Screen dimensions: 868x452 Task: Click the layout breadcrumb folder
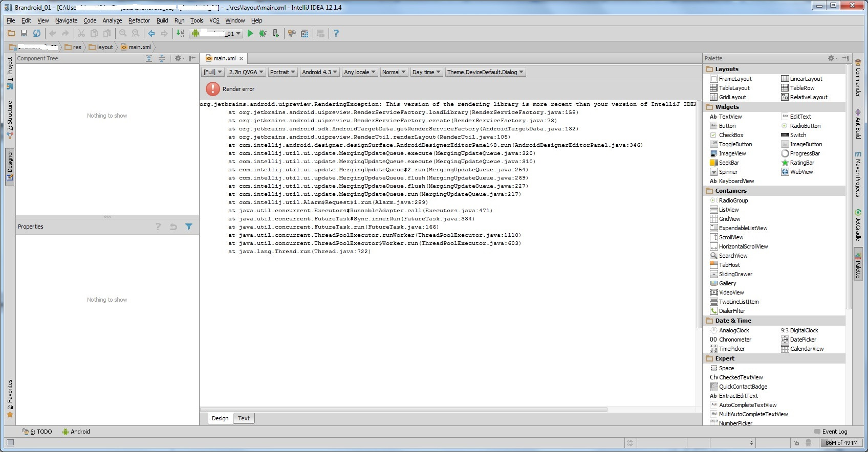[101, 47]
